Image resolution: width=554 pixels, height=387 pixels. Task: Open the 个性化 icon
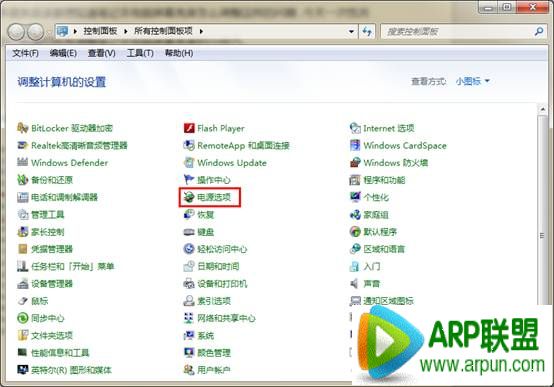[355, 197]
